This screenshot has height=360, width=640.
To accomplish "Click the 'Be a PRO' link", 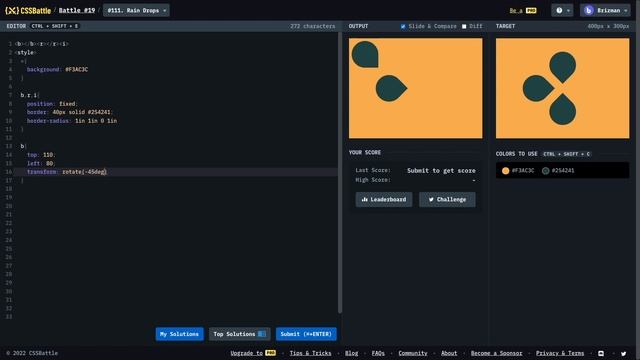I will coord(523,10).
